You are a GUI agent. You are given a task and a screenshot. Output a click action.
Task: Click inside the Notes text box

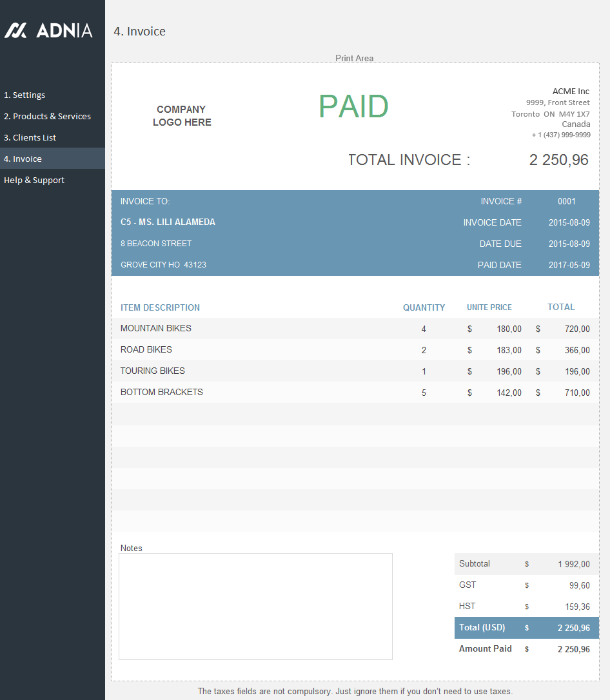255,606
